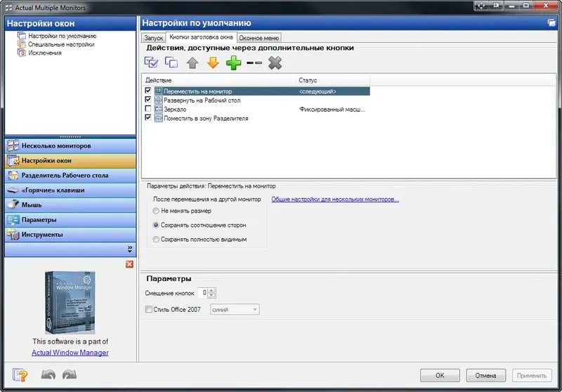This screenshot has height=392, width=562.
Task: Click the Поместить в зону Разделителя icon
Action: pyautogui.click(x=159, y=118)
